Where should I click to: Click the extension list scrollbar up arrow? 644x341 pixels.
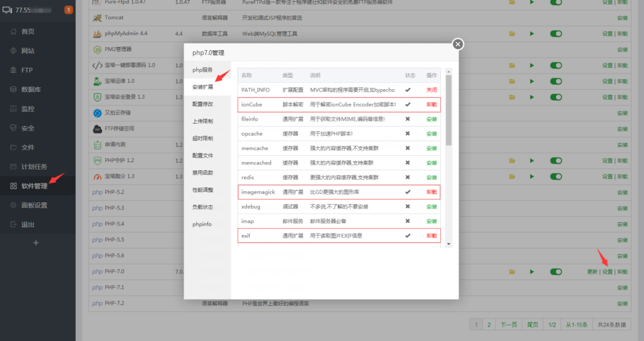pos(448,72)
